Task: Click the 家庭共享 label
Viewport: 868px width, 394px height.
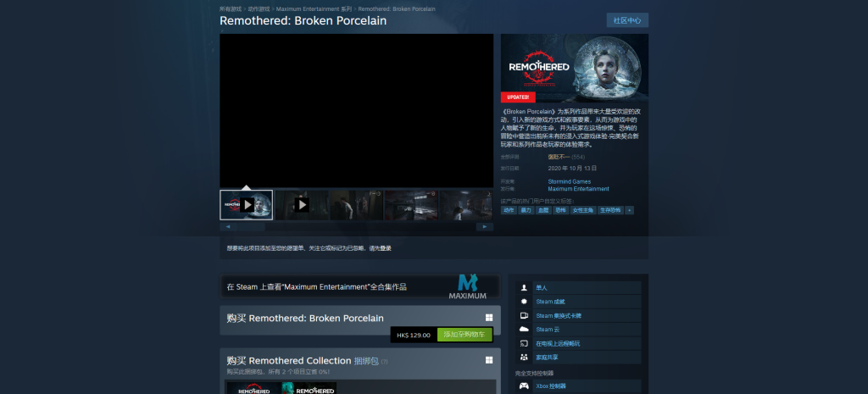Action: click(x=547, y=358)
